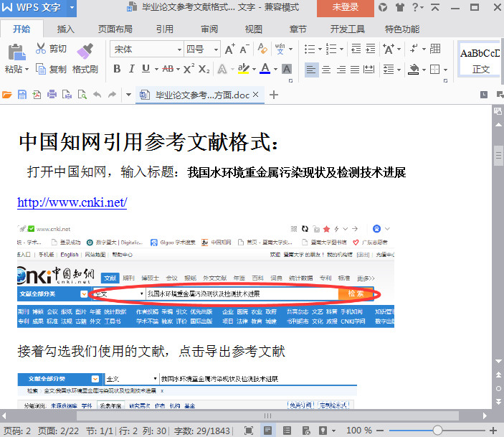Apply distributed alignment
Screen dimensions: 504x437
tap(369, 69)
